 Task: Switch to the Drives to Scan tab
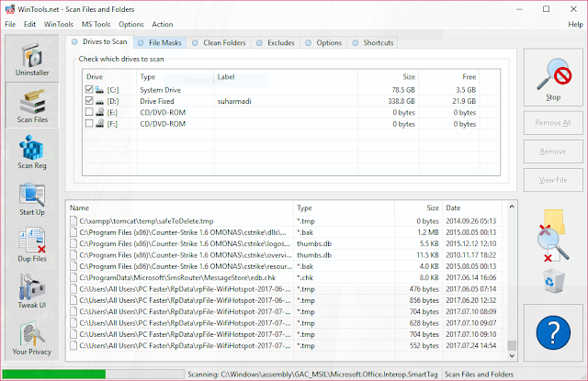click(x=100, y=41)
